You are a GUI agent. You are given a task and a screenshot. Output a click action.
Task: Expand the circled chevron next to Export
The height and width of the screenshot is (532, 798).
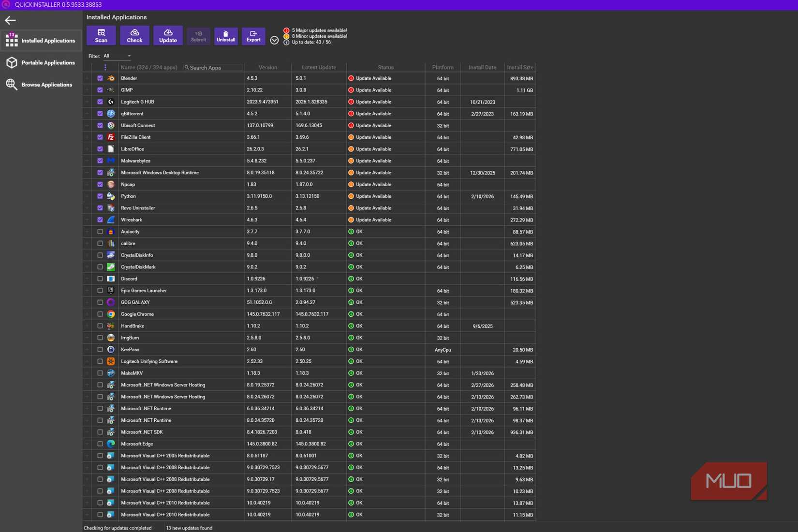274,40
